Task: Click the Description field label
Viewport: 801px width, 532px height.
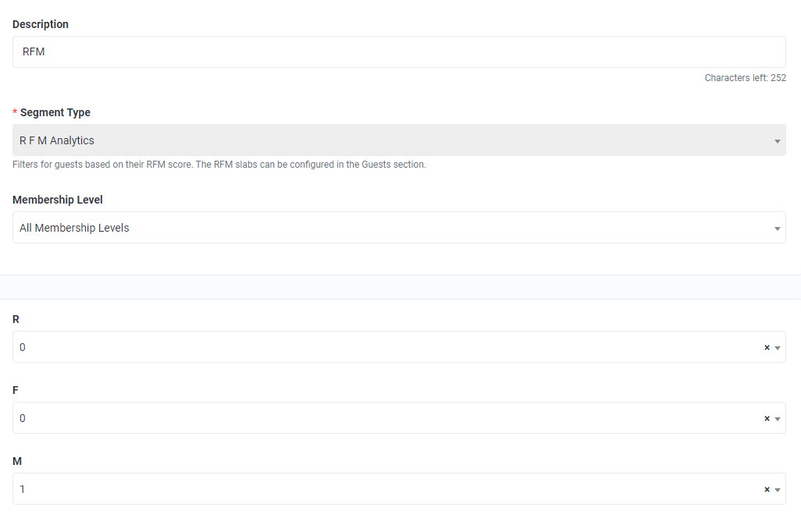Action: click(x=41, y=24)
